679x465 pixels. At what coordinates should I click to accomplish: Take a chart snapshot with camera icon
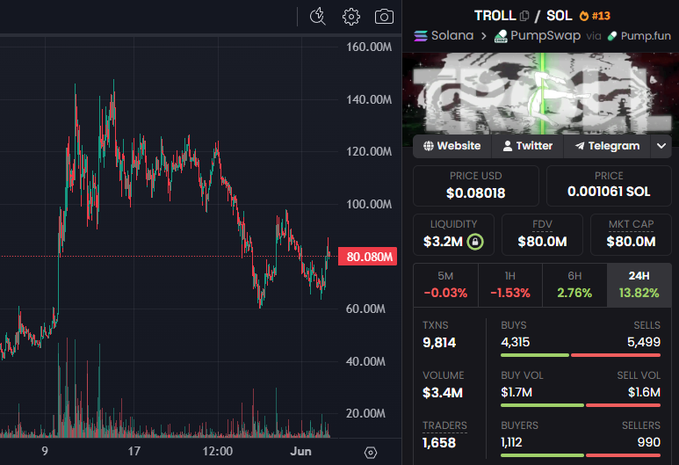[384, 17]
